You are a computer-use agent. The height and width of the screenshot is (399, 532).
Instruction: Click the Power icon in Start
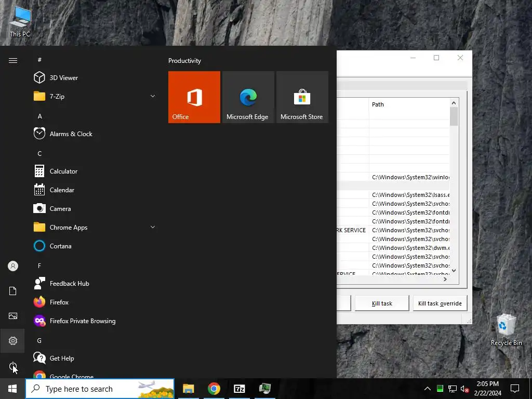13,366
